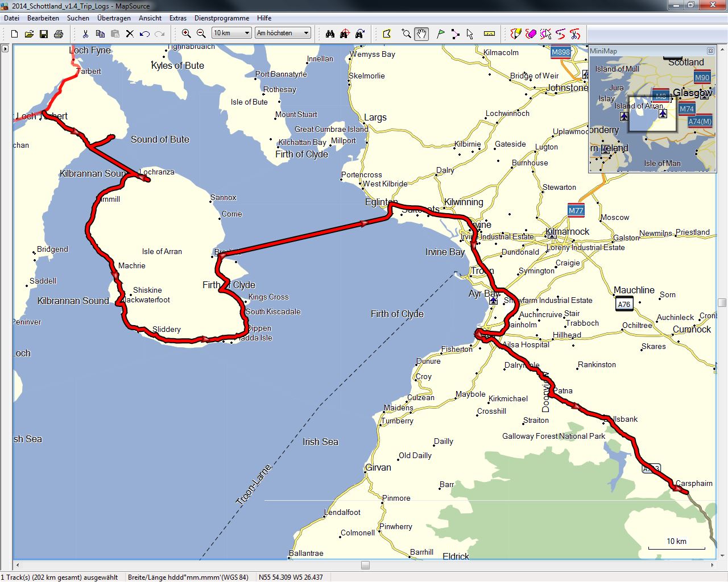Select the waypoint flag tool
The width and height of the screenshot is (728, 582).
441,34
